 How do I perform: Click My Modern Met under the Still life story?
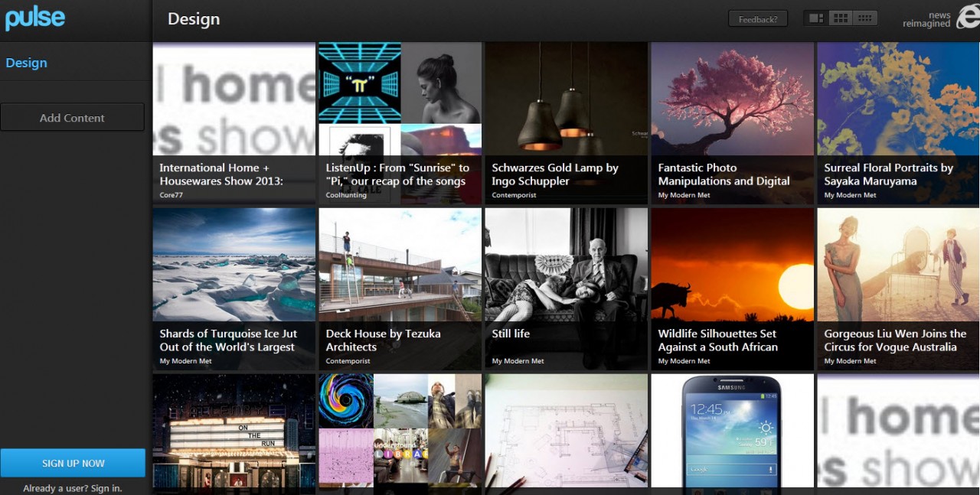coord(518,361)
